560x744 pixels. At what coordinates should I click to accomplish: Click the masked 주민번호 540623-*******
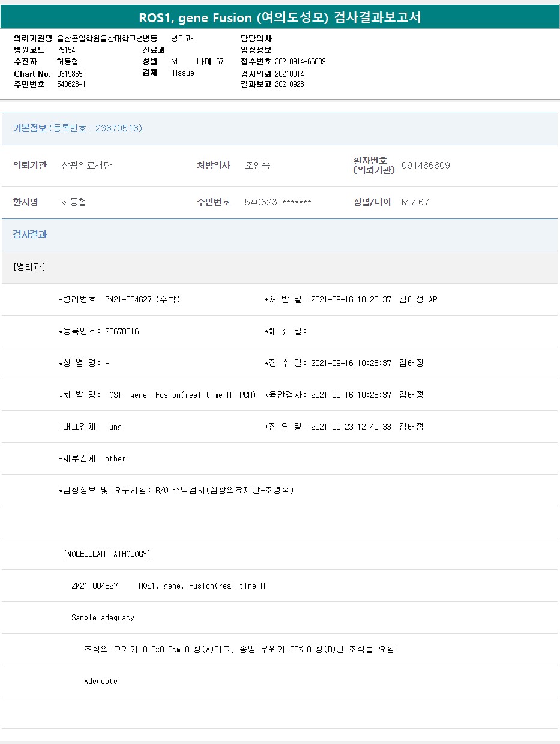tap(278, 202)
